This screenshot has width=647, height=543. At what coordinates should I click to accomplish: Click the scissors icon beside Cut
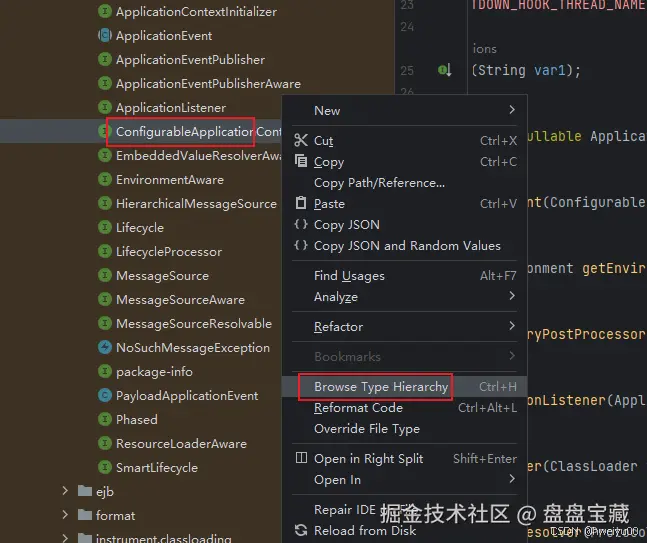[x=301, y=140]
